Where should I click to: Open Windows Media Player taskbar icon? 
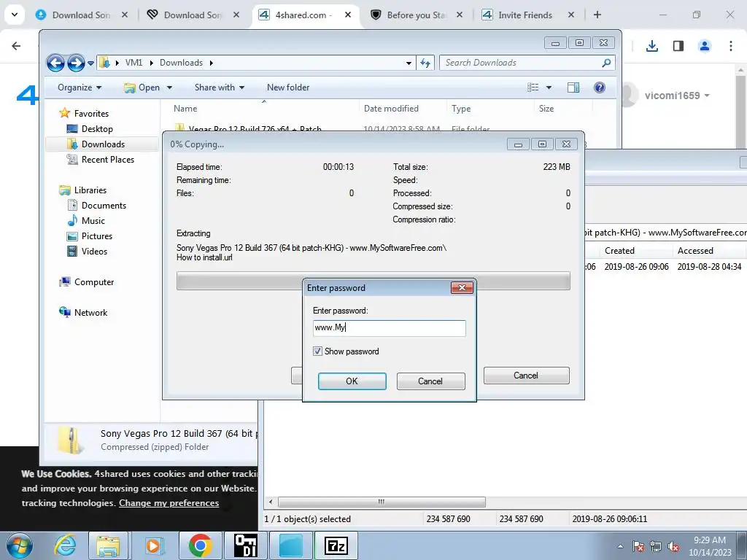[154, 545]
